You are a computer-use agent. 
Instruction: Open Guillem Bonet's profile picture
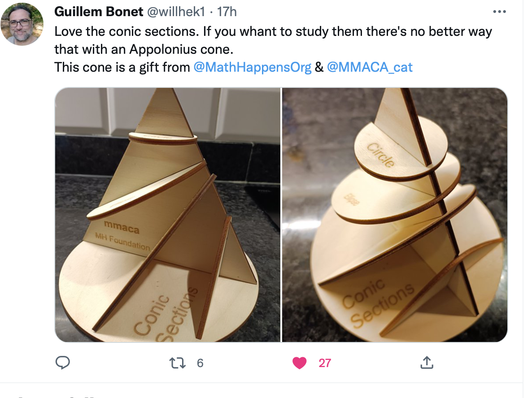tap(22, 24)
